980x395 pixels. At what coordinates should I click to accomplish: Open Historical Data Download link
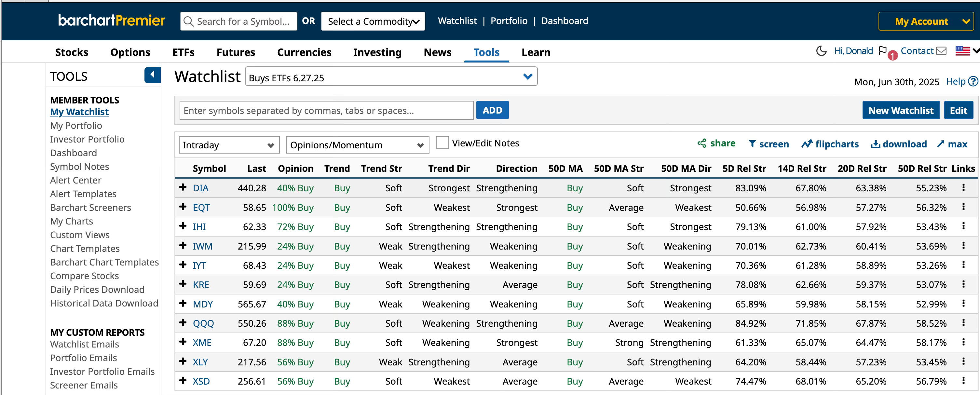(x=104, y=303)
